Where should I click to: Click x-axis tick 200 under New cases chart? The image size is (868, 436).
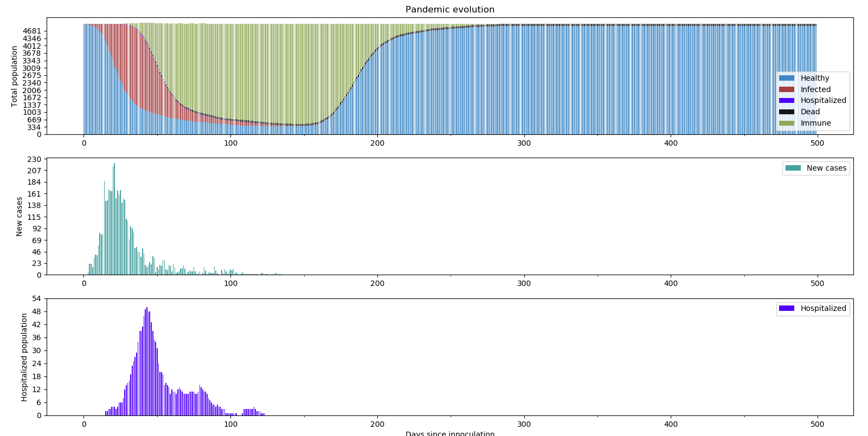tap(377, 283)
